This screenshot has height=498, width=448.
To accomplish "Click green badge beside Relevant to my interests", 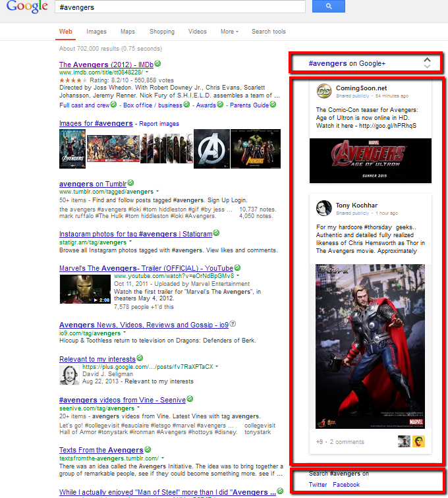I will (140, 358).
